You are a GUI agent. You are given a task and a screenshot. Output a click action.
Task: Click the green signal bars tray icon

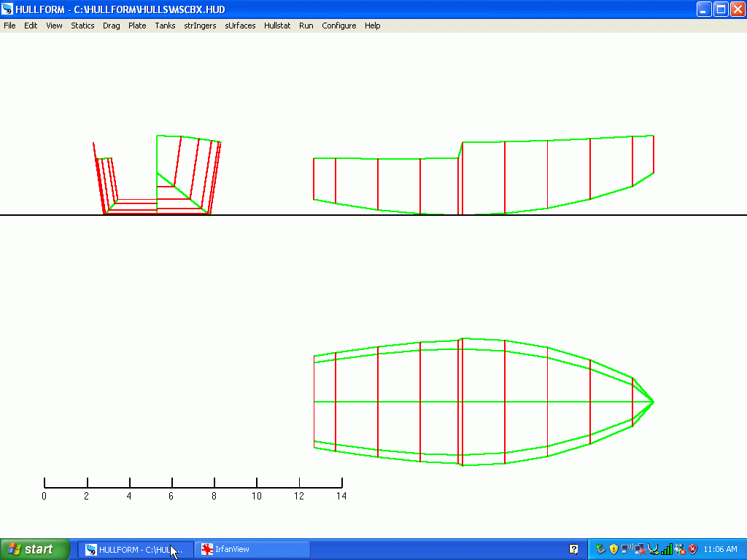[667, 549]
